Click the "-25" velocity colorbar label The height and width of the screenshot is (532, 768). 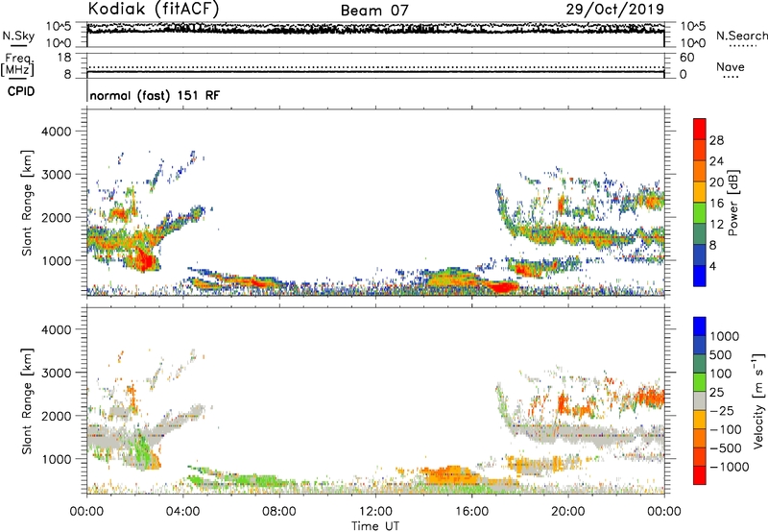click(x=724, y=411)
